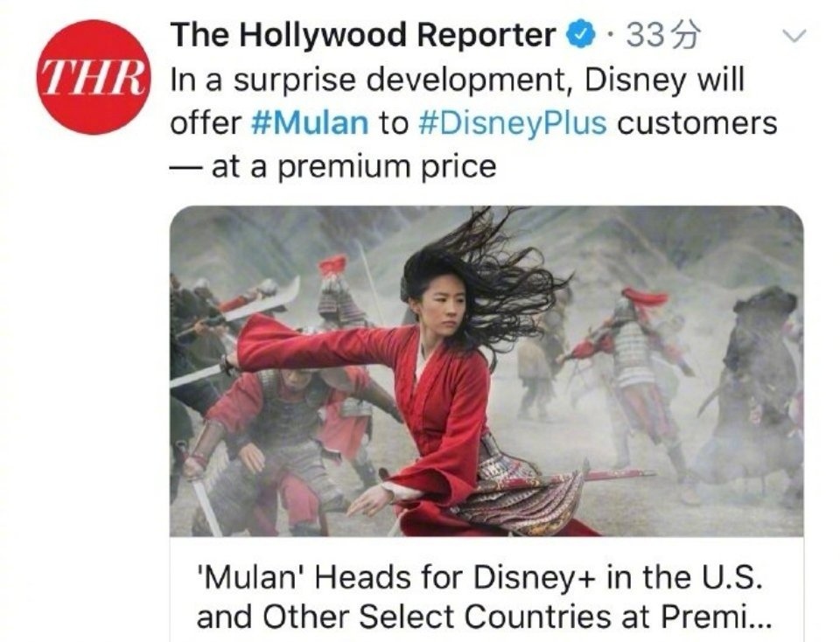Image resolution: width=840 pixels, height=642 pixels.
Task: Click the "— at a premium price" line
Action: tap(333, 166)
